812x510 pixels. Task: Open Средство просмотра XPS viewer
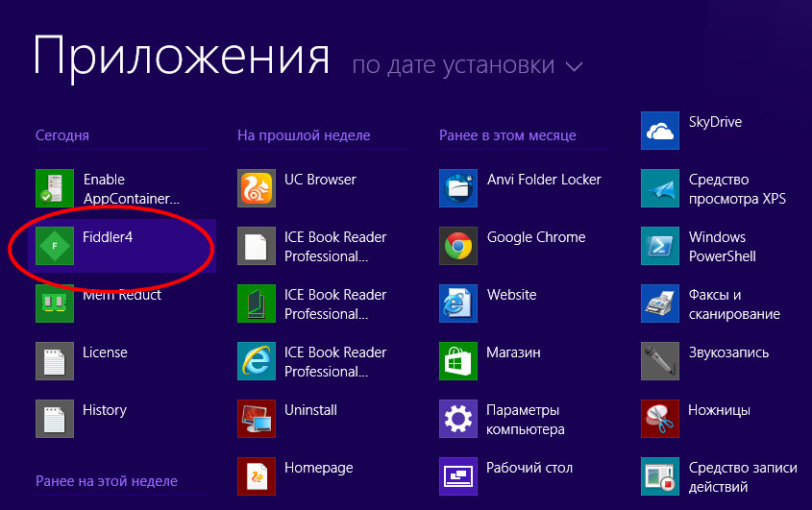660,188
